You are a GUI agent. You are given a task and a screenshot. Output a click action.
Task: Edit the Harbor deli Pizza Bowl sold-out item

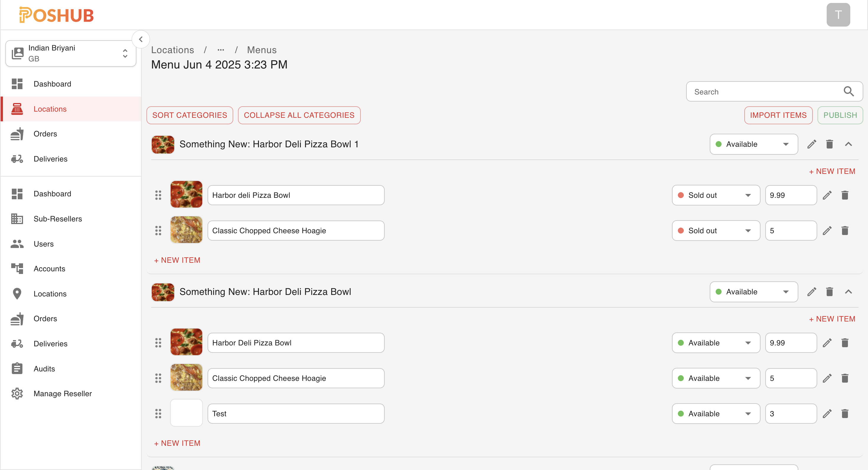[827, 195]
